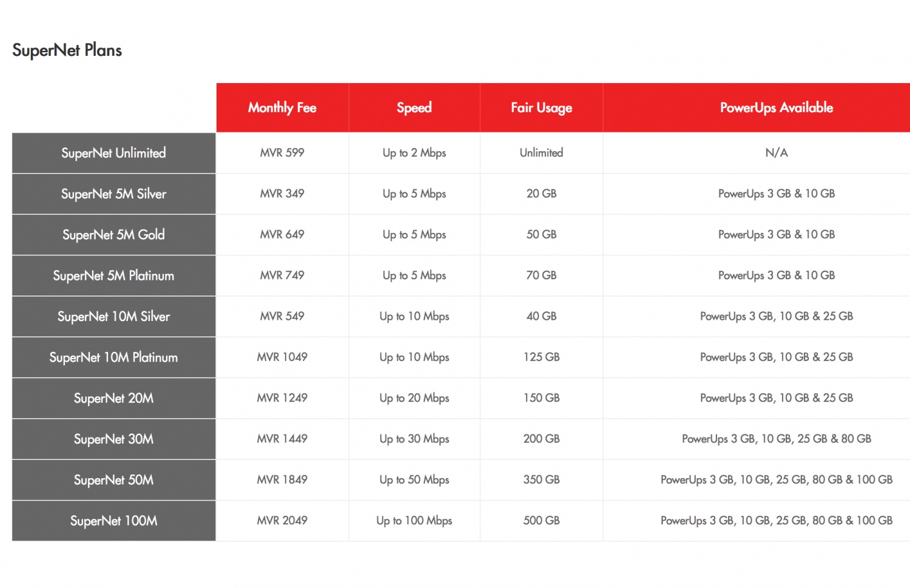Image resolution: width=910 pixels, height=588 pixels.
Task: Choose the SuperNet 100M plan label
Action: [113, 521]
